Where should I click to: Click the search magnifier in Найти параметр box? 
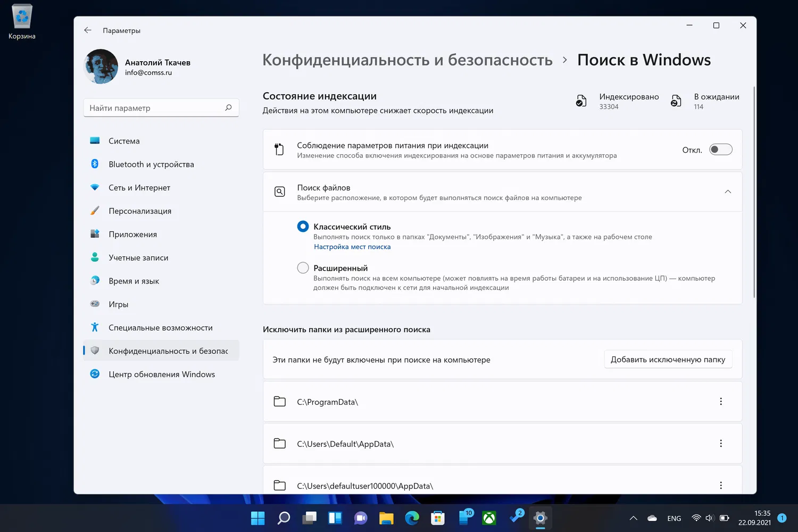pyautogui.click(x=228, y=107)
